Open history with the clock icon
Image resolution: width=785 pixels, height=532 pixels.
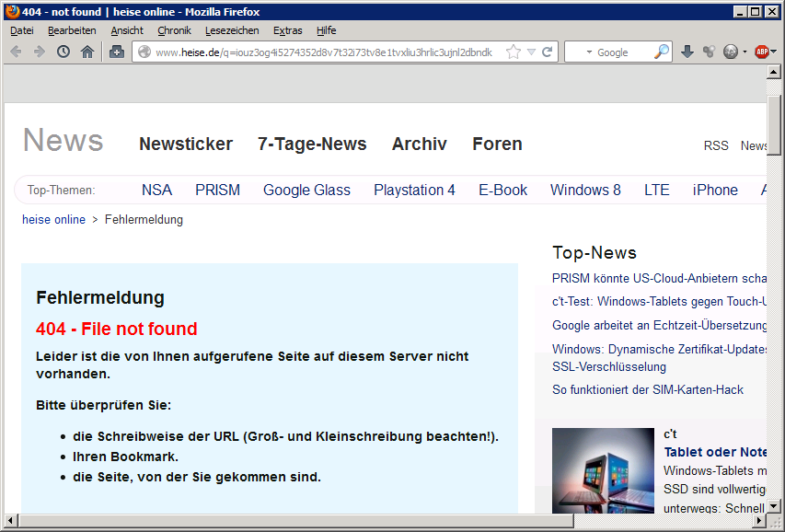[63, 52]
